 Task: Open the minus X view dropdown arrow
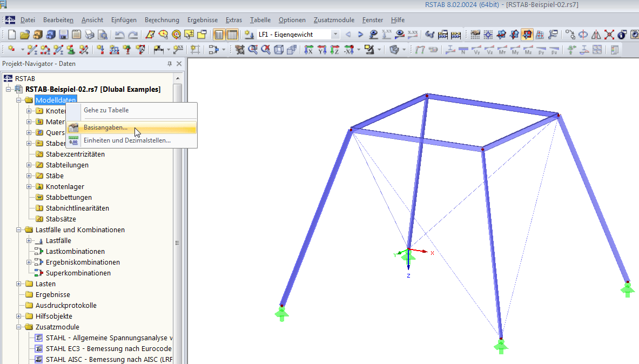pyautogui.click(x=359, y=50)
